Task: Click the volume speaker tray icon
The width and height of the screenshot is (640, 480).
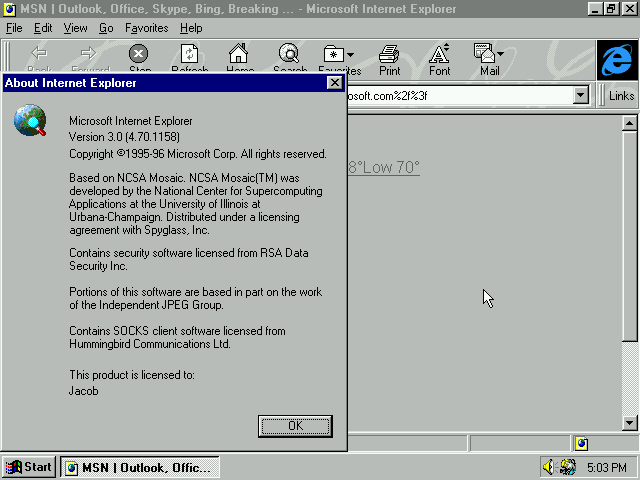Action: [x=549, y=467]
